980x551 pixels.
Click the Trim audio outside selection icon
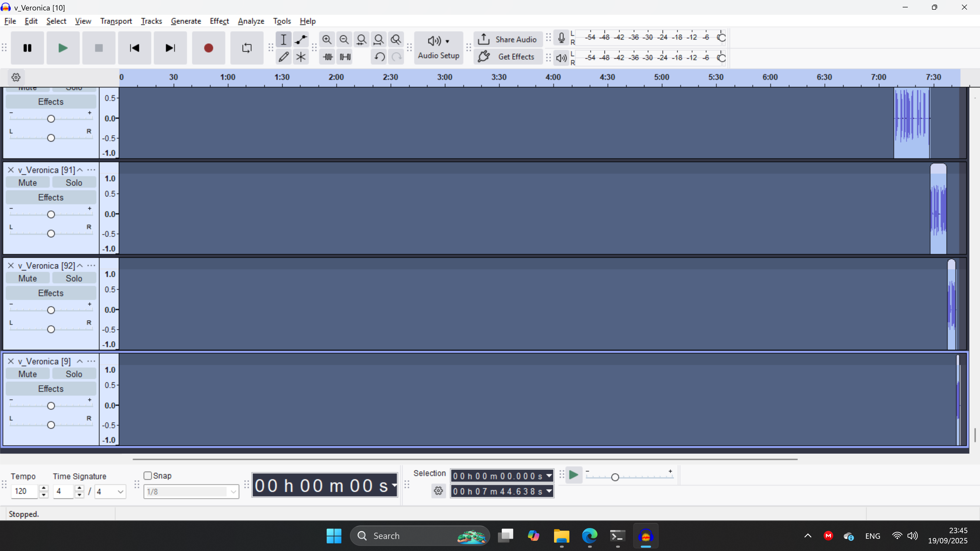click(327, 57)
